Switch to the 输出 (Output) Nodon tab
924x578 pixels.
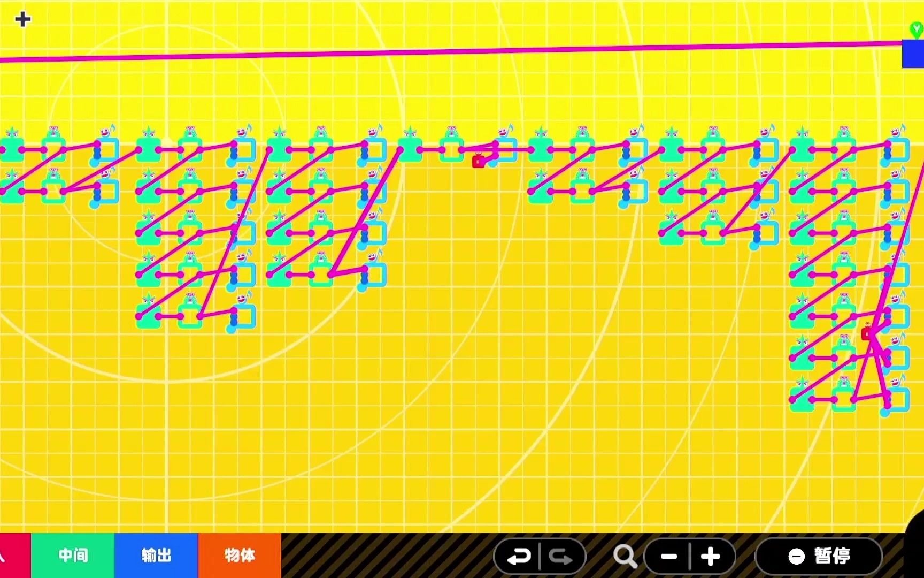coord(156,556)
